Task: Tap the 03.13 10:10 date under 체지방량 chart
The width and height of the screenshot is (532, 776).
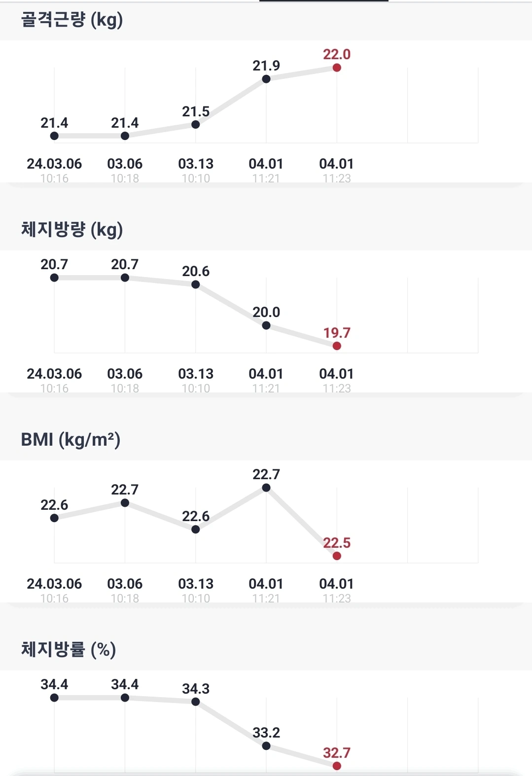Action: pos(196,380)
